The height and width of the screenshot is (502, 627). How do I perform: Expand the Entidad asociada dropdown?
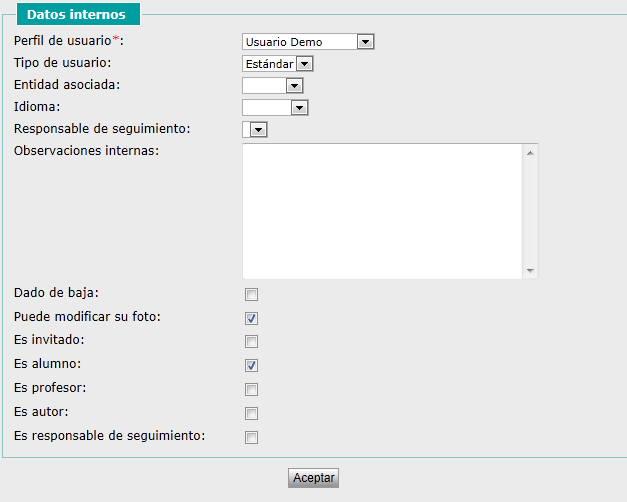pos(273,86)
